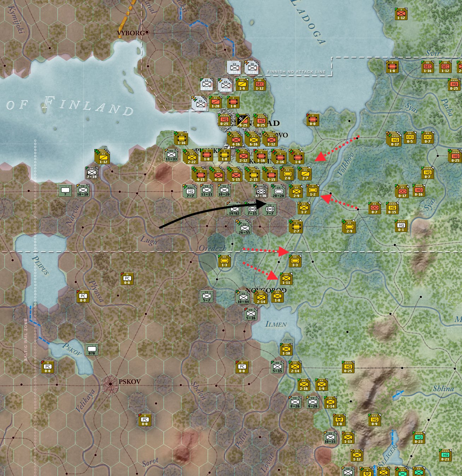Viewport: 462px width, 476px height.
Task: Select the 6-16 Soviet infantry stack
Action: pos(253,139)
